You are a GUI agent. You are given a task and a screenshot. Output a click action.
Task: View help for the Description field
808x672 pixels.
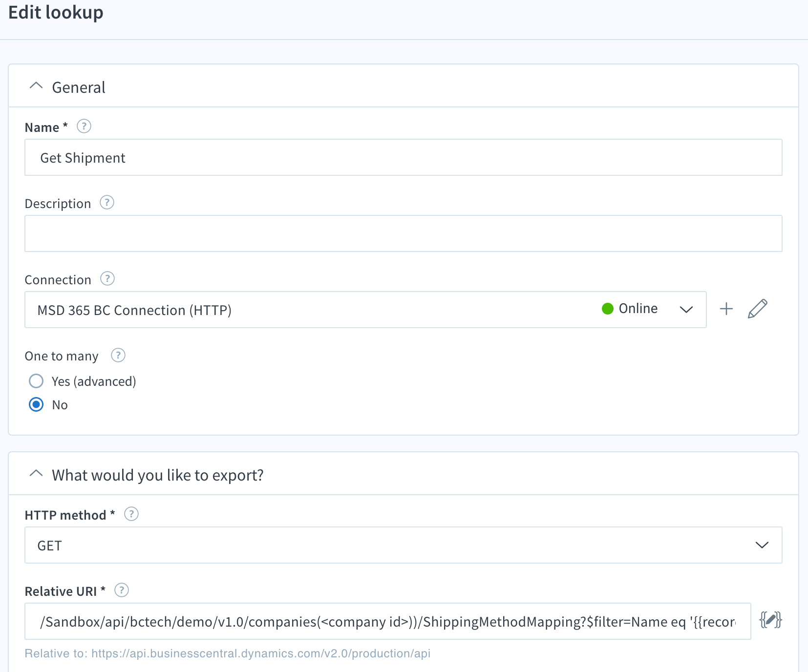pyautogui.click(x=106, y=202)
